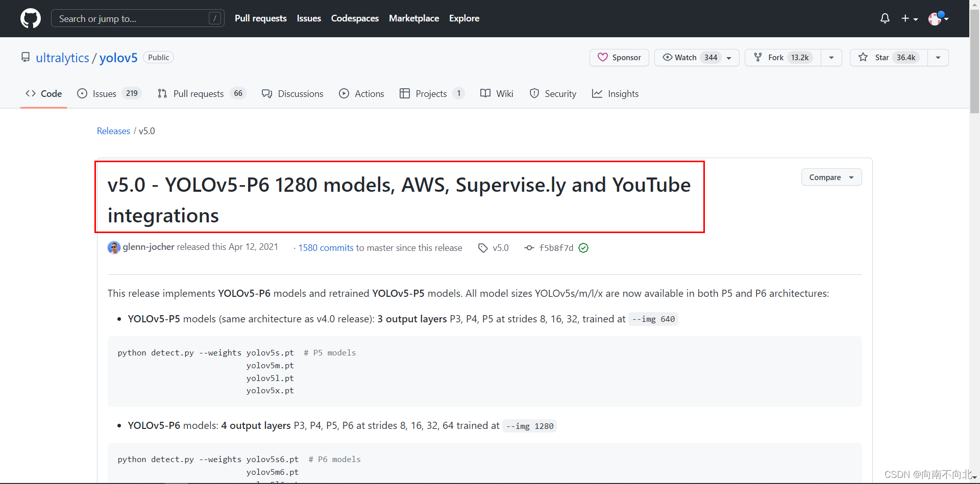Open Marketplace from the header
This screenshot has width=980, height=484.
click(x=414, y=18)
